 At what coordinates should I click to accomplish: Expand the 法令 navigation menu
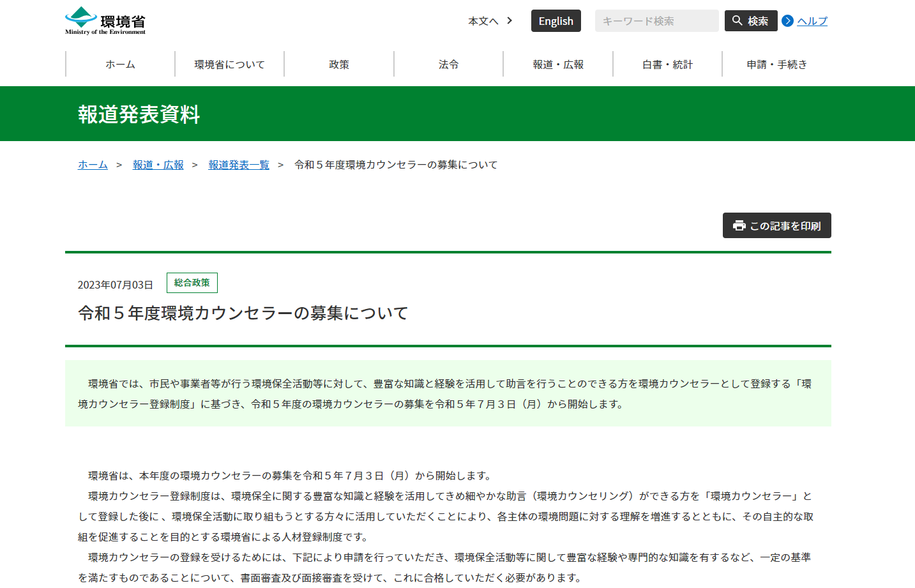[x=448, y=64]
